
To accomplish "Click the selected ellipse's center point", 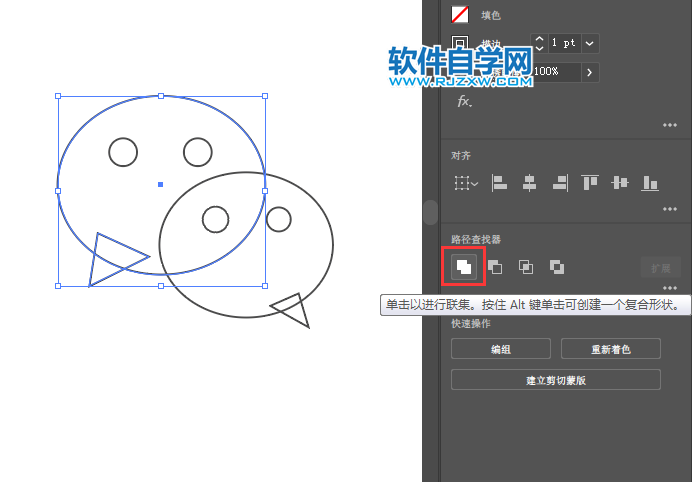I will pos(161,185).
